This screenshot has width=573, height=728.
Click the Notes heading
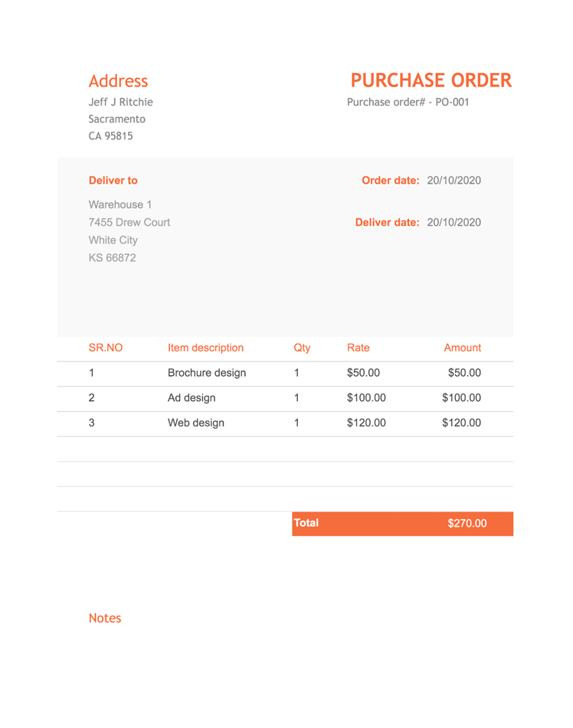(x=105, y=618)
